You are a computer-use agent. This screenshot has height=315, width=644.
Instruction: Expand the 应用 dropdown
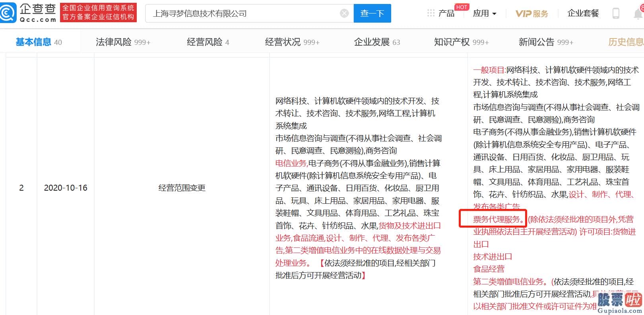(x=485, y=14)
